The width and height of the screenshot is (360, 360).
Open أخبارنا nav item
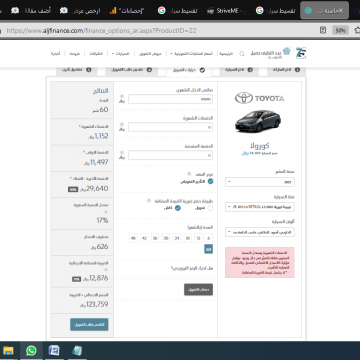coord(55,54)
